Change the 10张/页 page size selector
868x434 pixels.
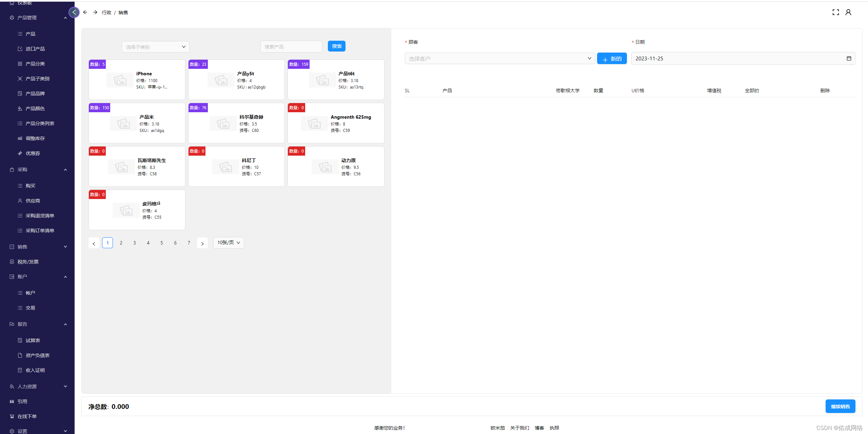229,243
